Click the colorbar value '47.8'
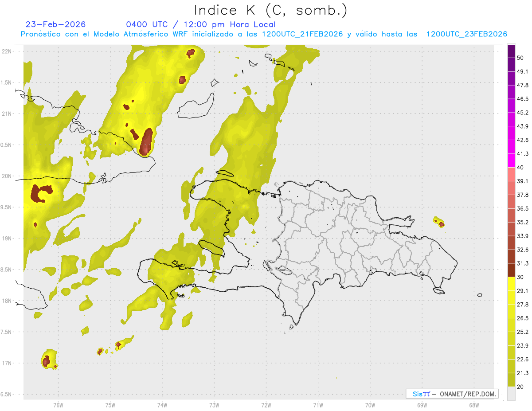This screenshot has width=532, height=411. (x=523, y=85)
